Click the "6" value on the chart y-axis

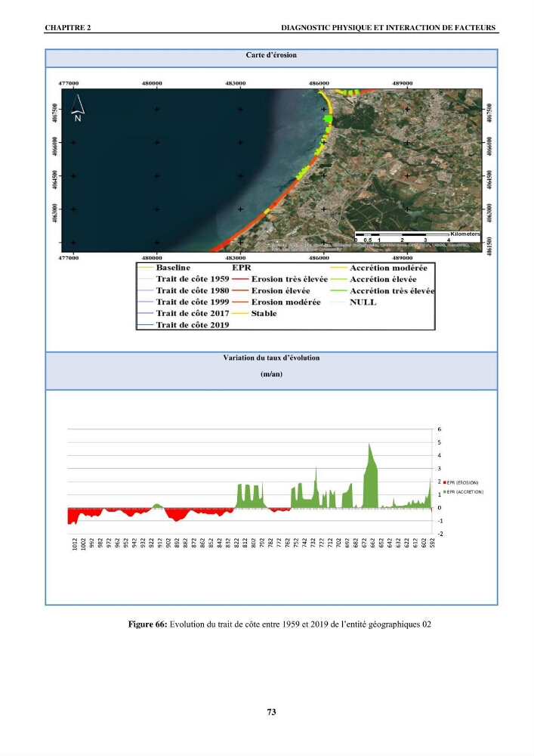439,429
